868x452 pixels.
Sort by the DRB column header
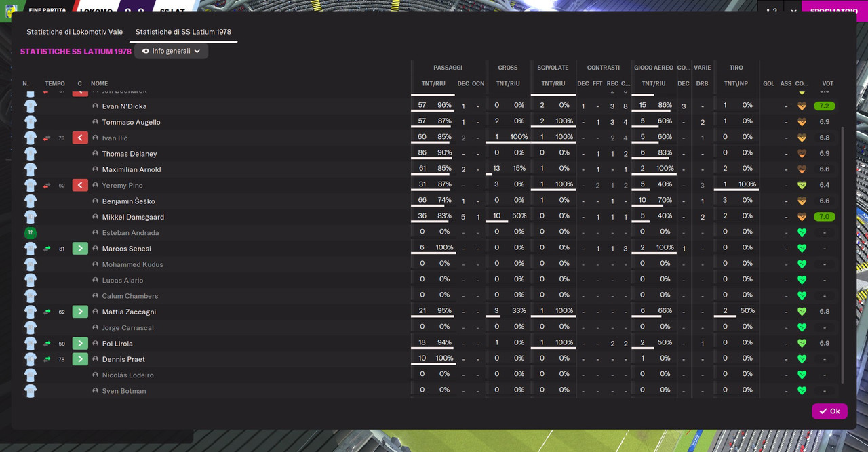[702, 84]
